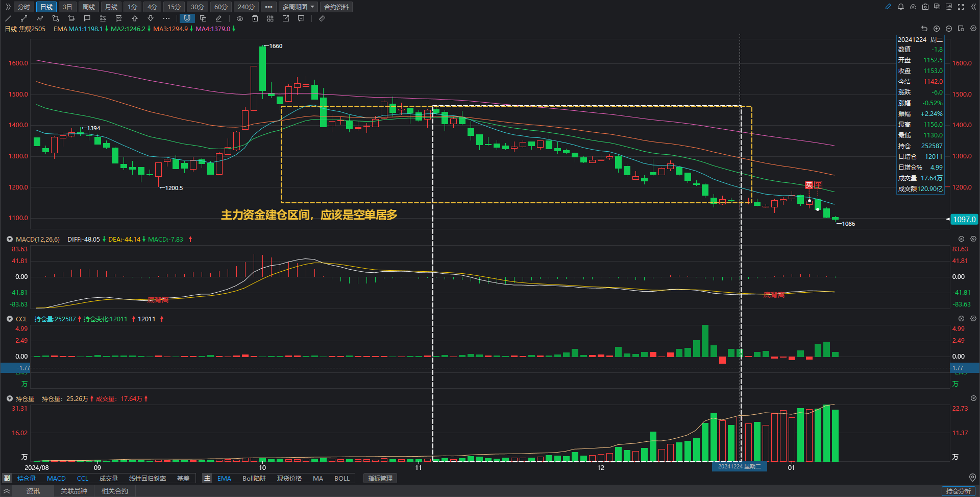The height and width of the screenshot is (497, 980).
Task: Open the 关联品种 tab
Action: point(74,491)
